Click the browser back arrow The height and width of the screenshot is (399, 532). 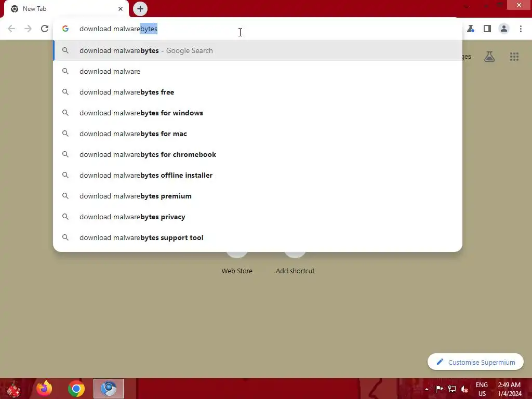11,29
